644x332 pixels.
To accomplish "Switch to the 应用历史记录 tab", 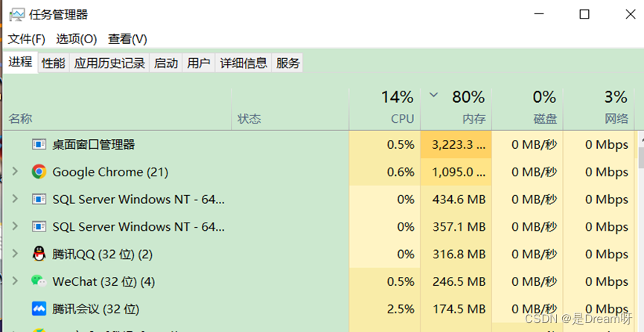I will tap(109, 63).
